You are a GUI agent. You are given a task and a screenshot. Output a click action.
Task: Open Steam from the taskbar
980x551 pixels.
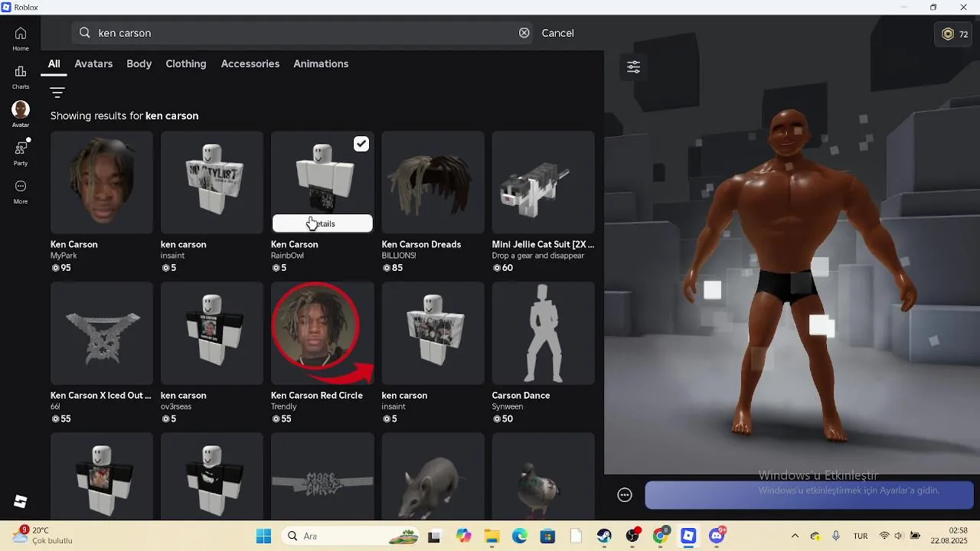point(604,536)
